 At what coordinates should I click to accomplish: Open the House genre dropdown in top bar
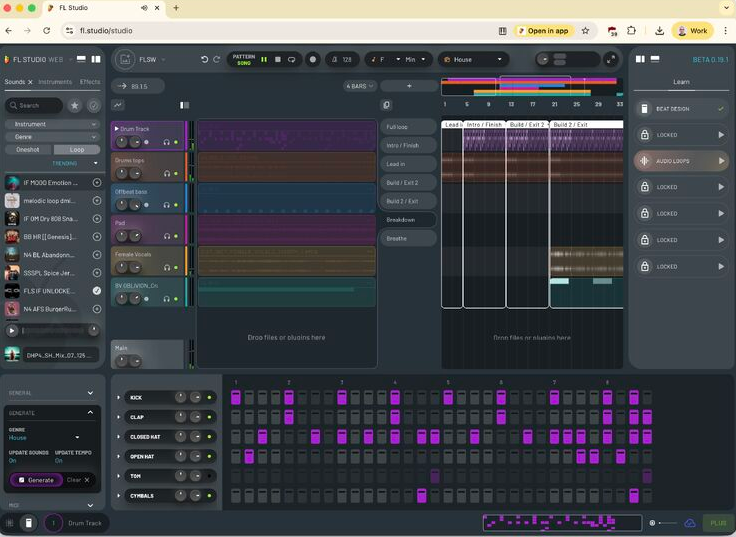click(472, 60)
